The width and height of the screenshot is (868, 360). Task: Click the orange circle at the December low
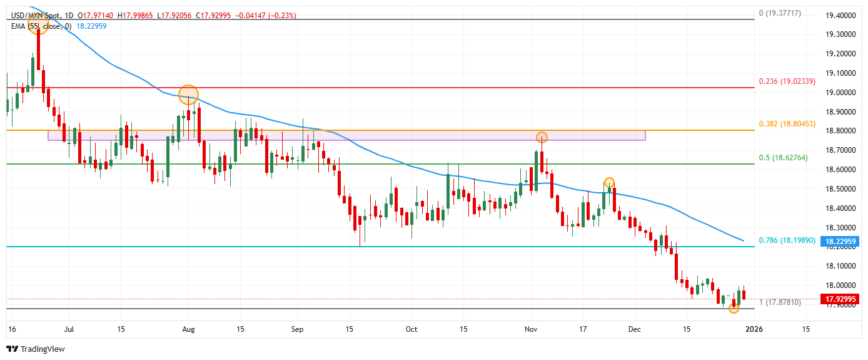click(734, 308)
